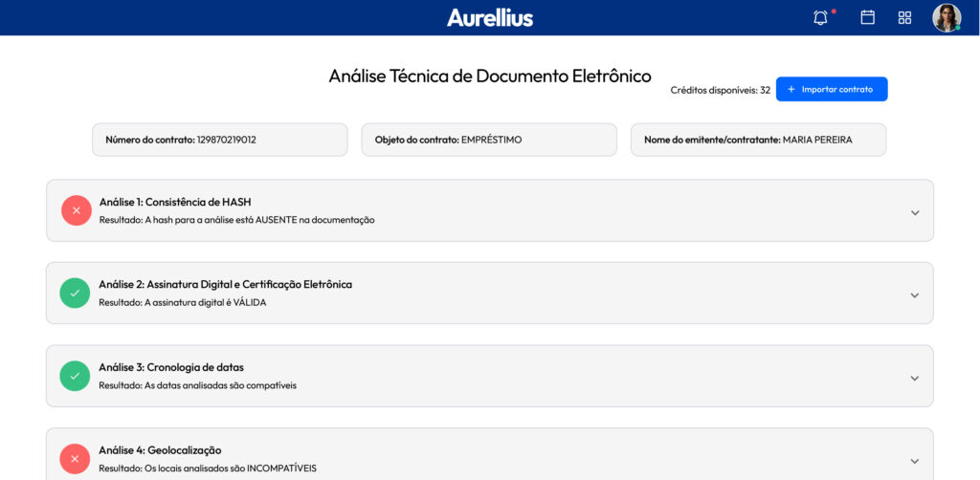The image size is (980, 480).
Task: Select the Objeto do contrato EMPRÉSTIMO field
Action: click(x=489, y=140)
